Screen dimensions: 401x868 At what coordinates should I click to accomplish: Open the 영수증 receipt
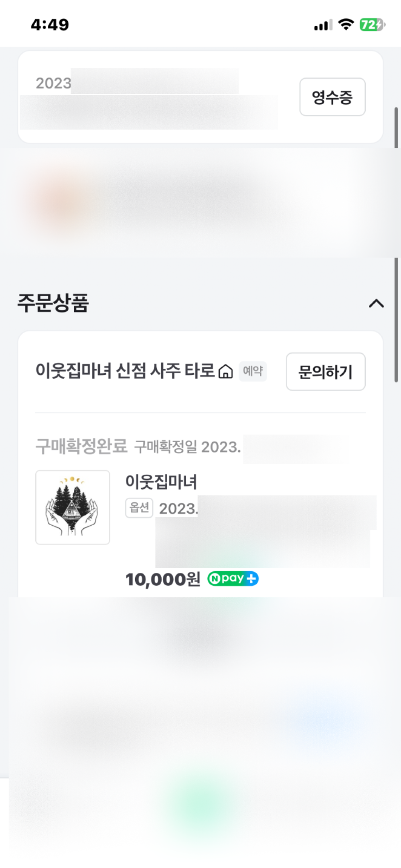click(332, 97)
